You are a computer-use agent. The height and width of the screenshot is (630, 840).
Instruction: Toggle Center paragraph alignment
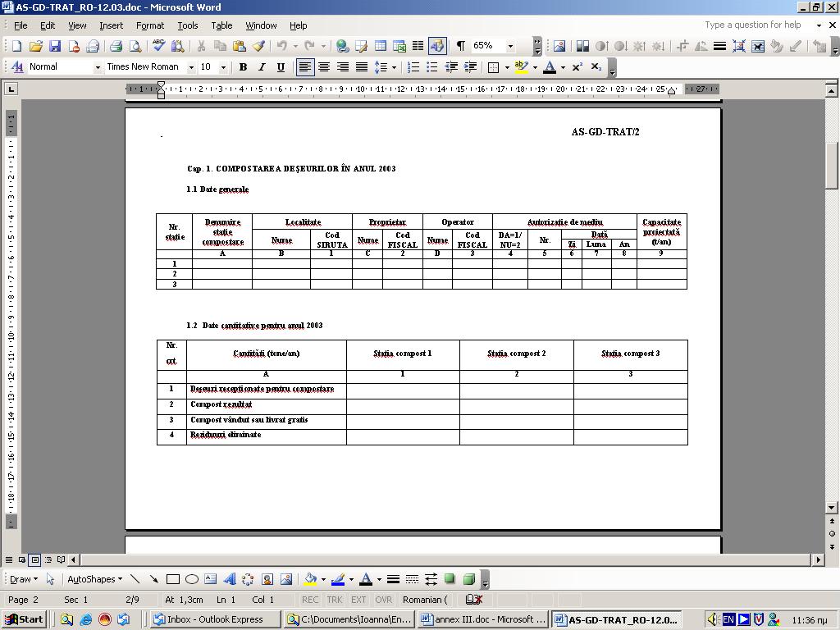323,67
